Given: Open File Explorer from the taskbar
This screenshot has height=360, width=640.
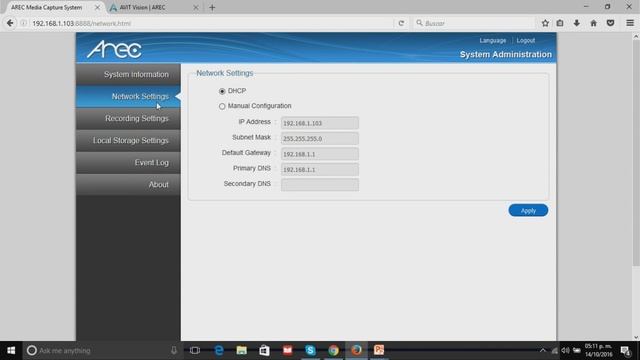Looking at the screenshot, I should (242, 351).
